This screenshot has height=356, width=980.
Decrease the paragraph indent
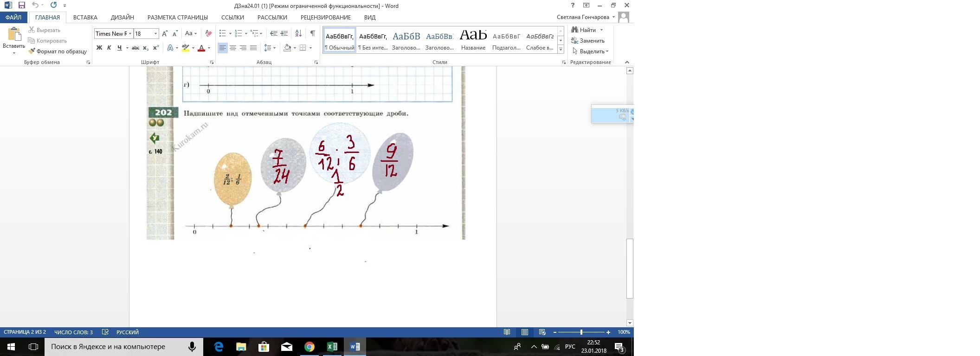274,33
